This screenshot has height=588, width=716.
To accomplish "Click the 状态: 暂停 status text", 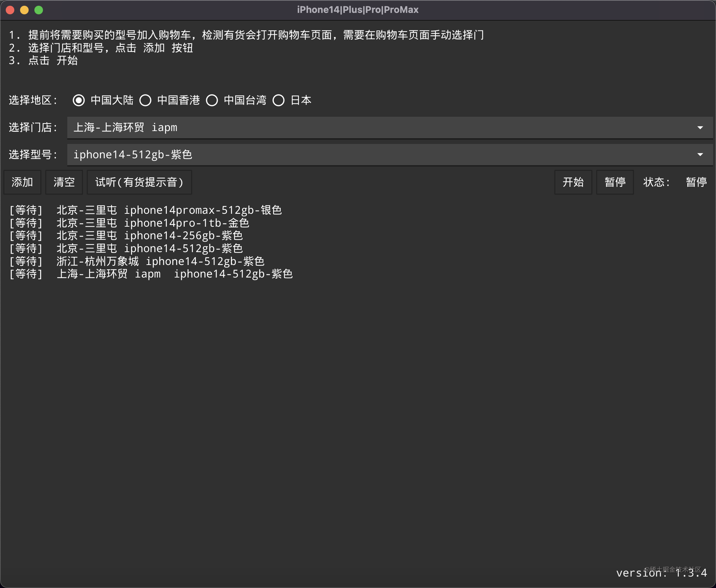I will [675, 182].
